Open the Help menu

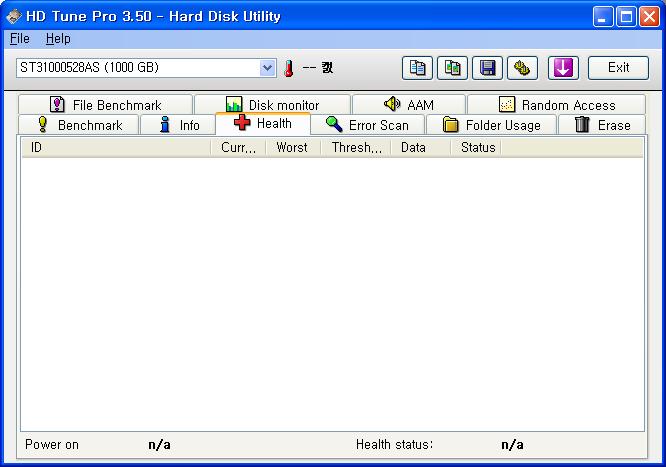pos(58,39)
